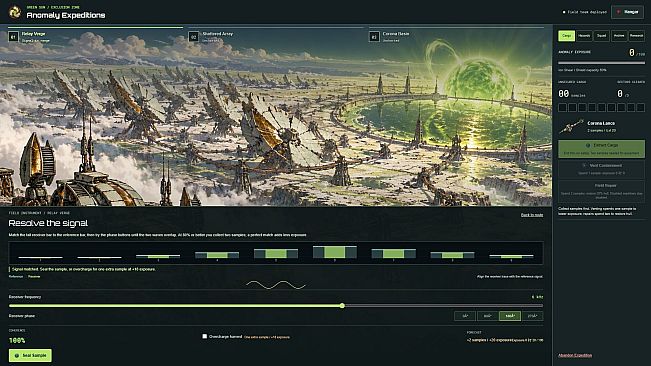Click the Seal Sample button

click(30, 355)
